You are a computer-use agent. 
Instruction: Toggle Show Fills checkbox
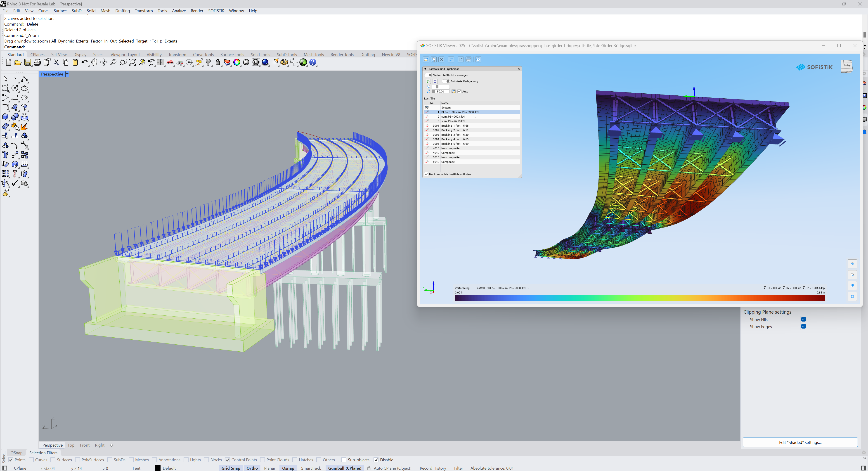[x=803, y=320]
